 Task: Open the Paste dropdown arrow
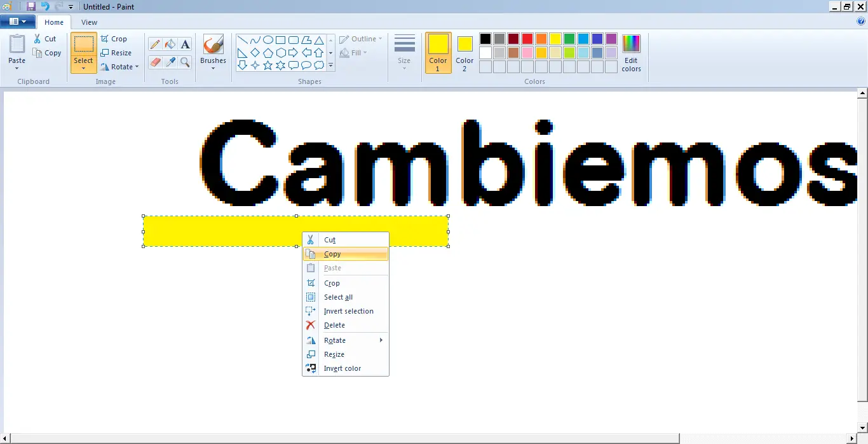[17, 67]
